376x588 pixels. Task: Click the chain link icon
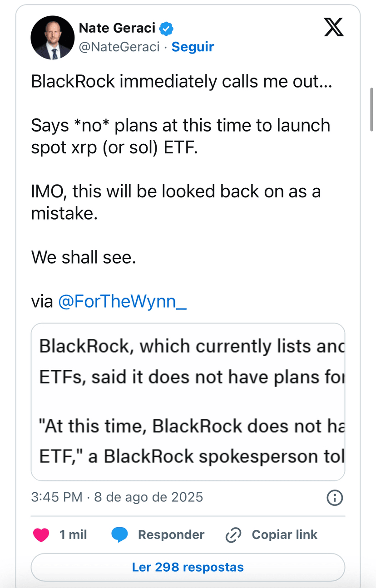[x=233, y=535]
